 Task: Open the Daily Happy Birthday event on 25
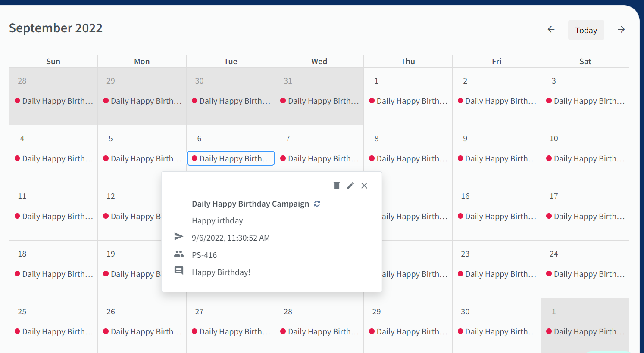pos(53,331)
